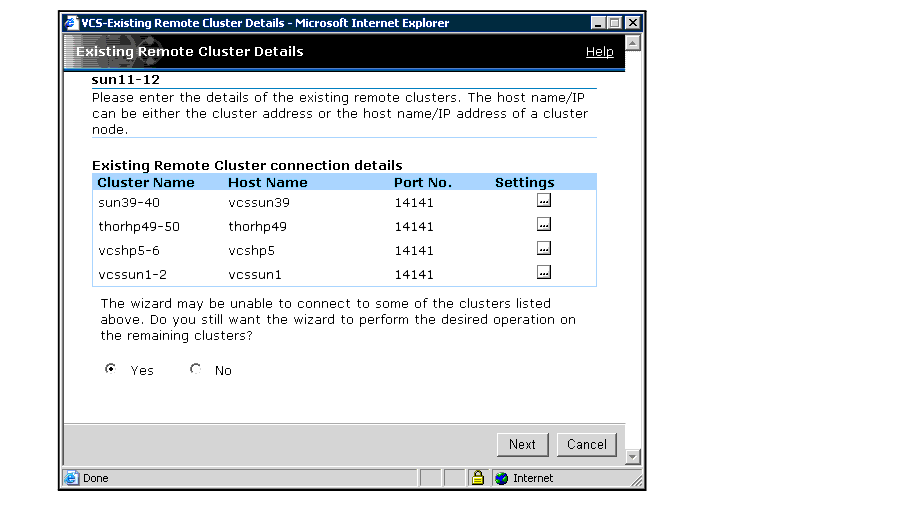This screenshot has width=897, height=518.
Task: Click the Done page icon in status bar
Action: [72, 478]
